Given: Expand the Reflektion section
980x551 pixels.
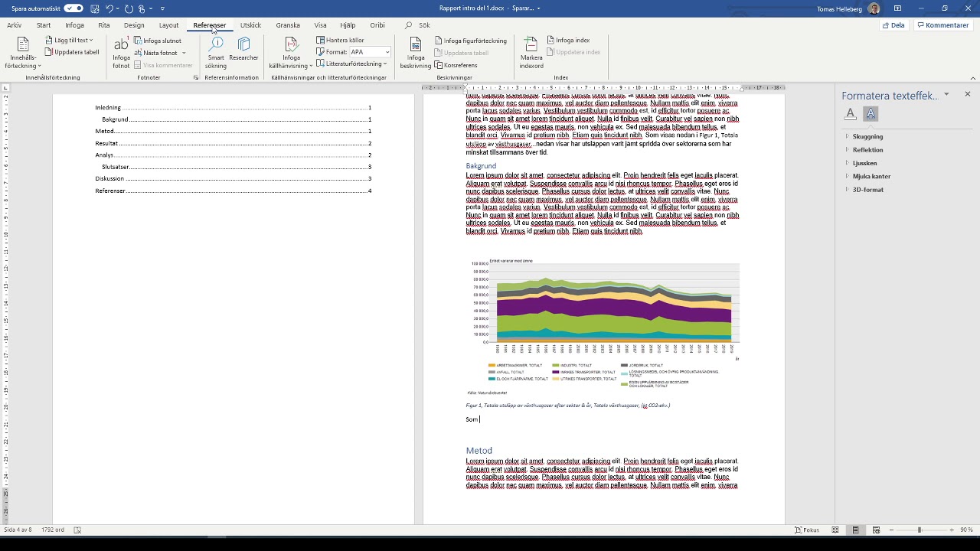Looking at the screenshot, I should tap(867, 150).
